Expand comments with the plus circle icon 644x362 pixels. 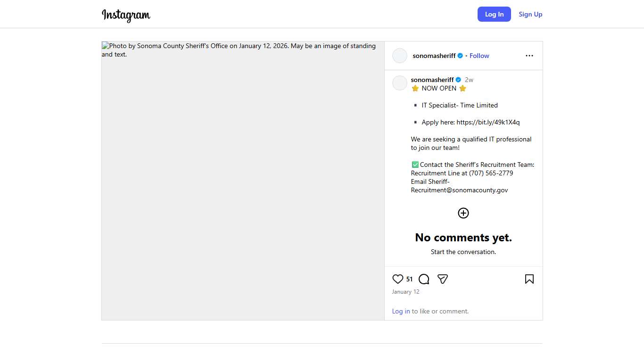[x=463, y=213]
